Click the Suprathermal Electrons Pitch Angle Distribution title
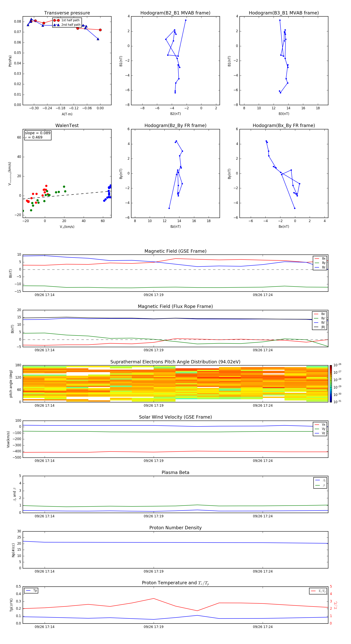Screen dimensions: 351x644 tap(175, 362)
